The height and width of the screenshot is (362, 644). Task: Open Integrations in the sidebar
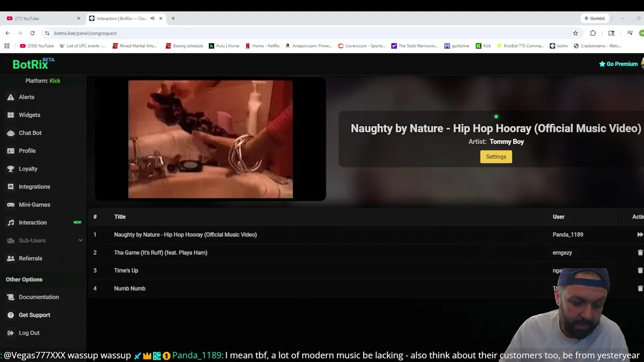tap(34, 187)
